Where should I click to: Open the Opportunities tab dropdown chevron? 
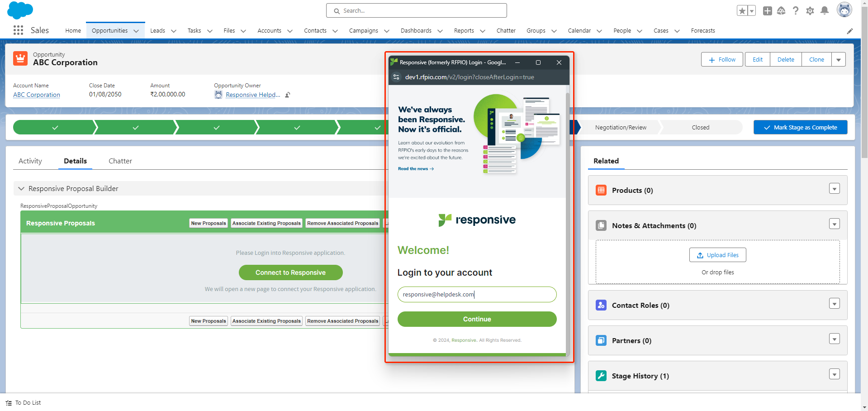pos(136,31)
